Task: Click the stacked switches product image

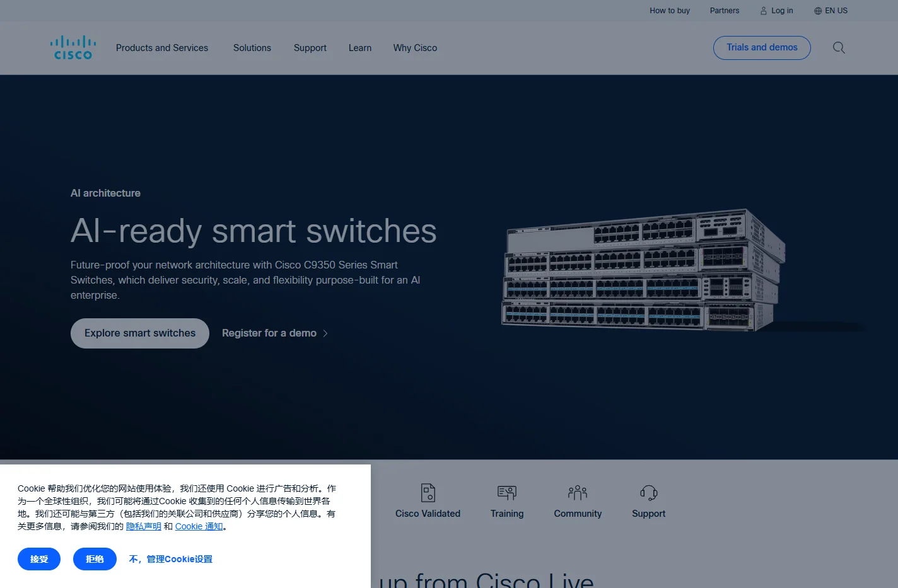Action: pos(643,270)
